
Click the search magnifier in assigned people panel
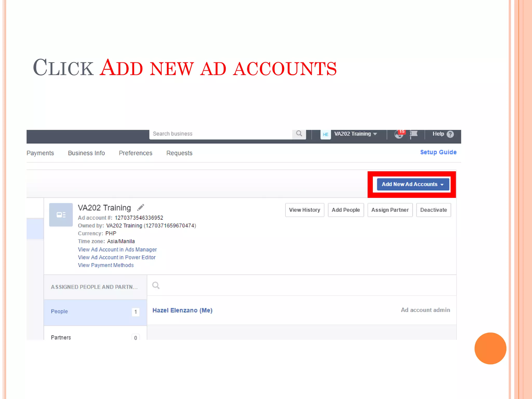point(156,285)
